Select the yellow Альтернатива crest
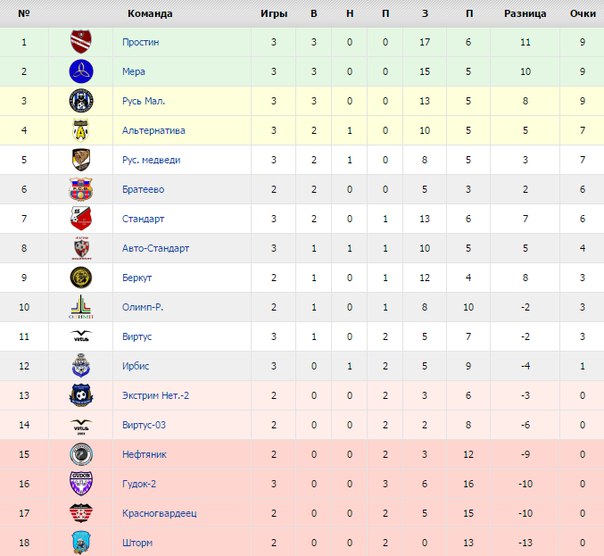The width and height of the screenshot is (604, 556). [81, 130]
